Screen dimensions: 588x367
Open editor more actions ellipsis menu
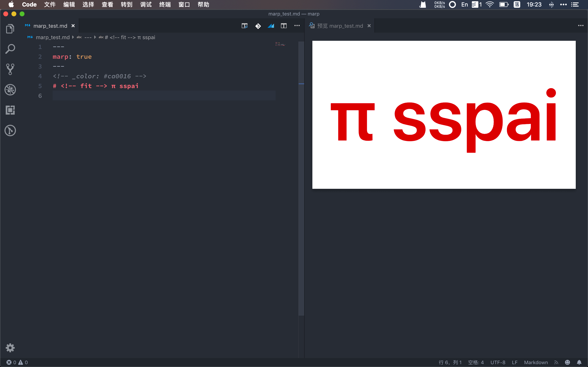pyautogui.click(x=297, y=26)
